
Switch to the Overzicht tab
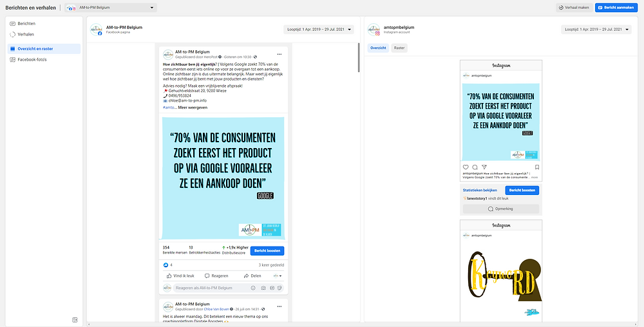(378, 48)
